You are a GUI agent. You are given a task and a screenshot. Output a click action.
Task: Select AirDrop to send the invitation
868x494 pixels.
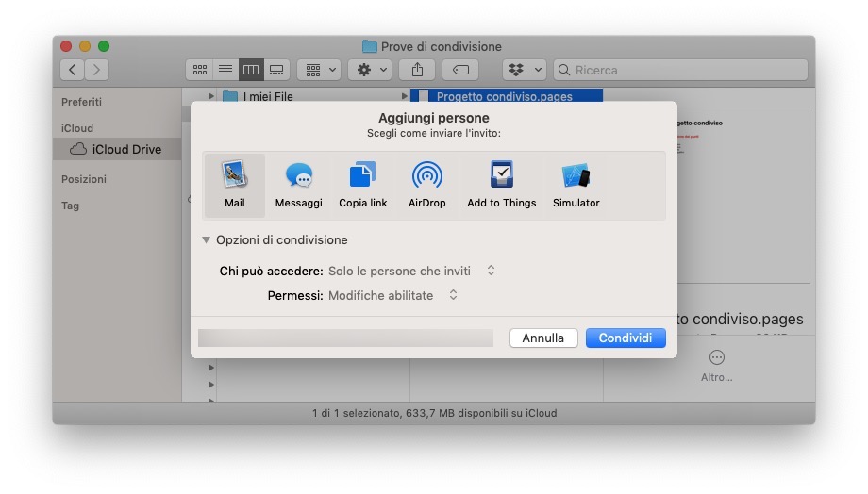click(426, 186)
